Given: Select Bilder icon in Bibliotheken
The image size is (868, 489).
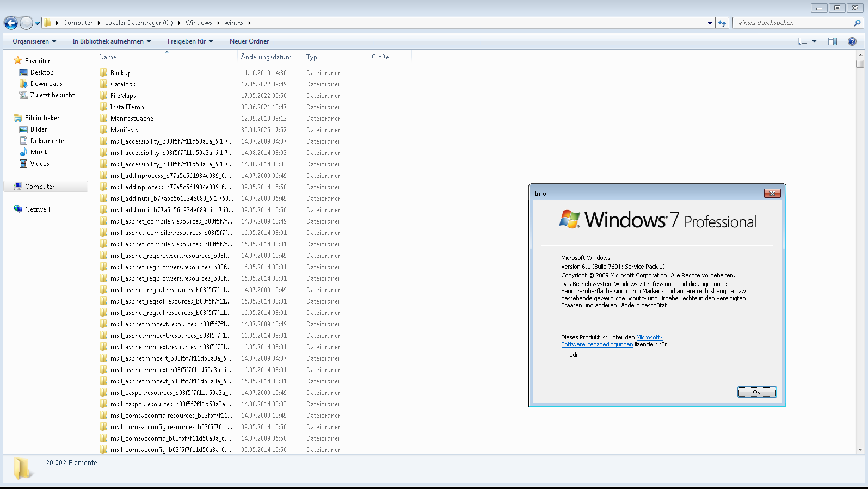Looking at the screenshot, I should pos(23,129).
